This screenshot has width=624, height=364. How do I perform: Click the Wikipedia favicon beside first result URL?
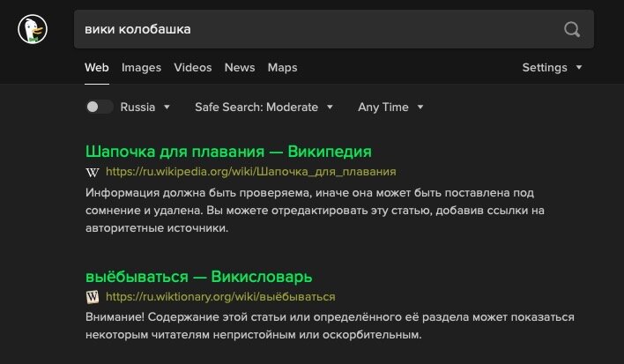click(93, 172)
